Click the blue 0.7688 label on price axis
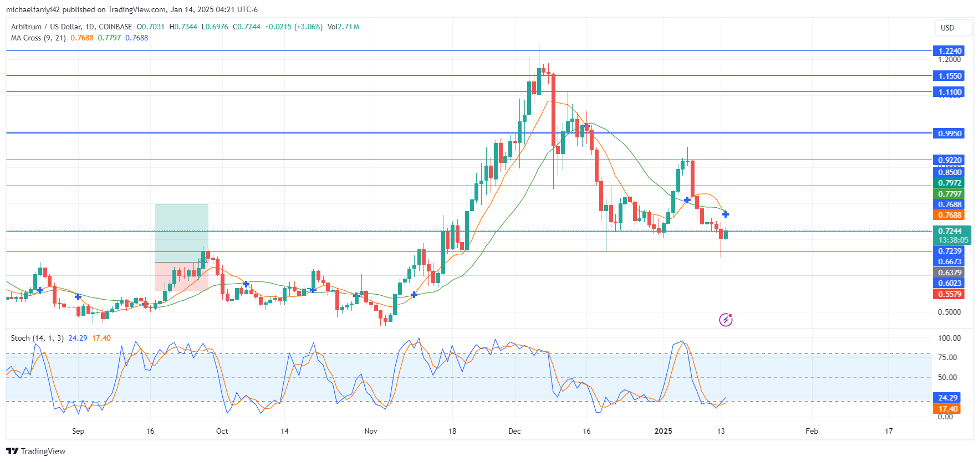The width and height of the screenshot is (980, 462). (x=949, y=204)
